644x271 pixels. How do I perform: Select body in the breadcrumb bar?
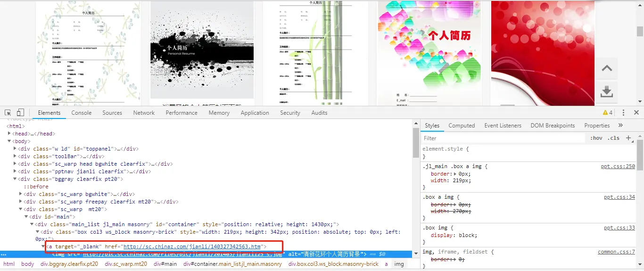coord(27,264)
